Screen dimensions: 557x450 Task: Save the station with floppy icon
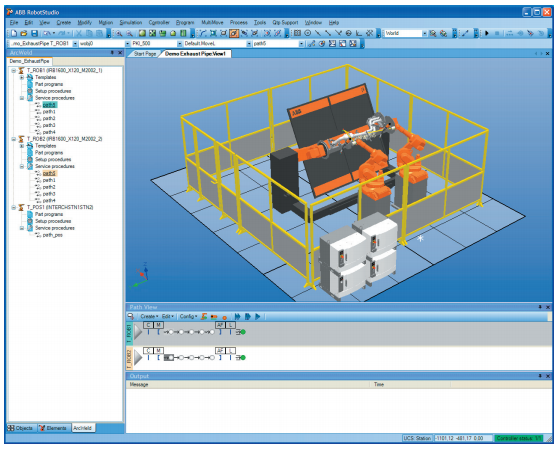(34, 33)
